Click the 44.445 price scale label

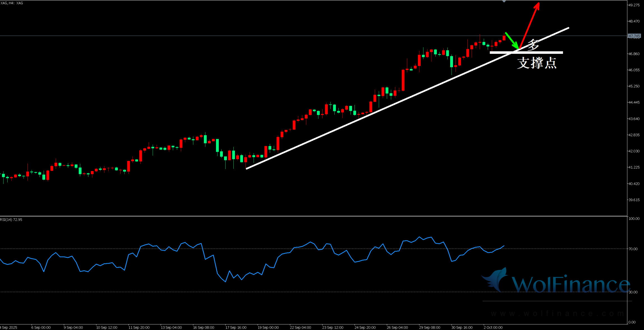[x=634, y=103]
